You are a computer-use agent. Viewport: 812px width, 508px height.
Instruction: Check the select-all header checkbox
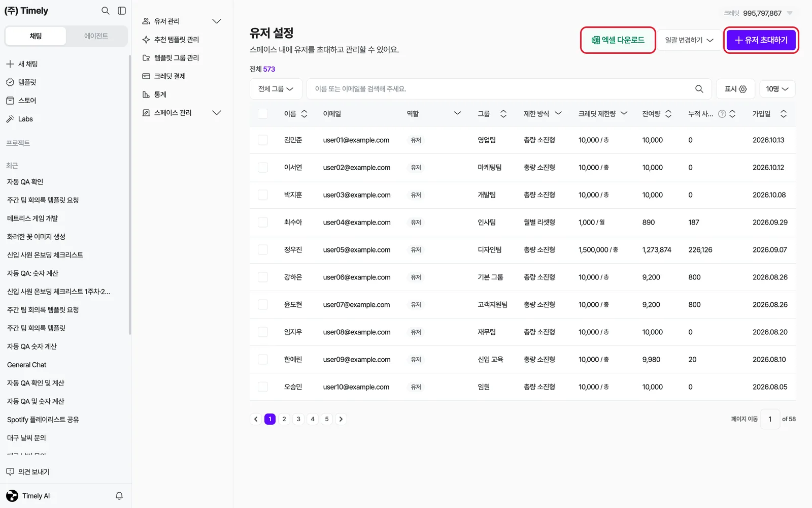(x=263, y=114)
